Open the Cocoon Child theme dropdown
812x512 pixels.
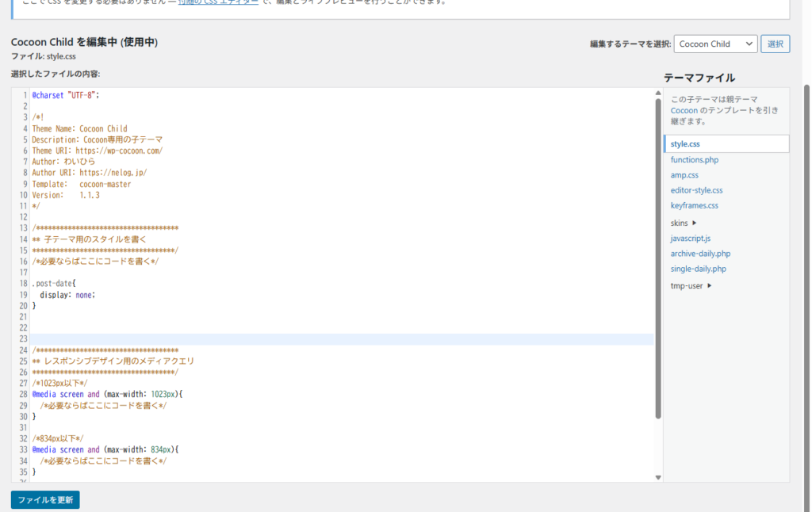[x=715, y=44]
